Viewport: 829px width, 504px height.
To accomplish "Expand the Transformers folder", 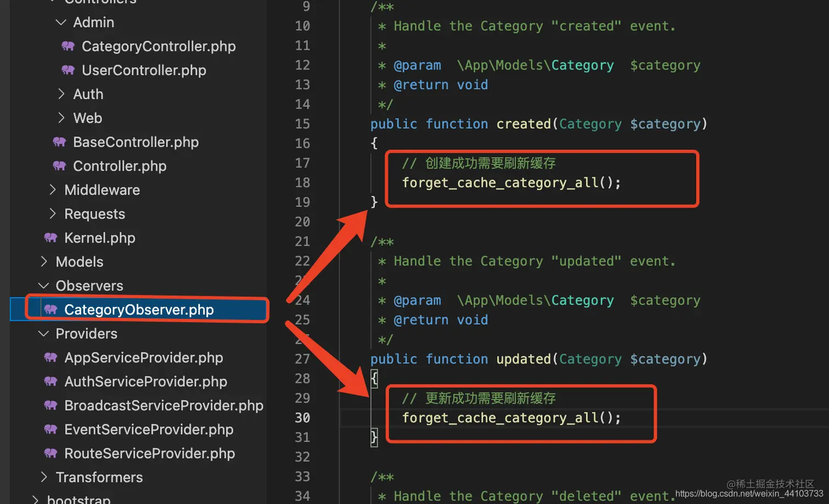I will click(44, 477).
